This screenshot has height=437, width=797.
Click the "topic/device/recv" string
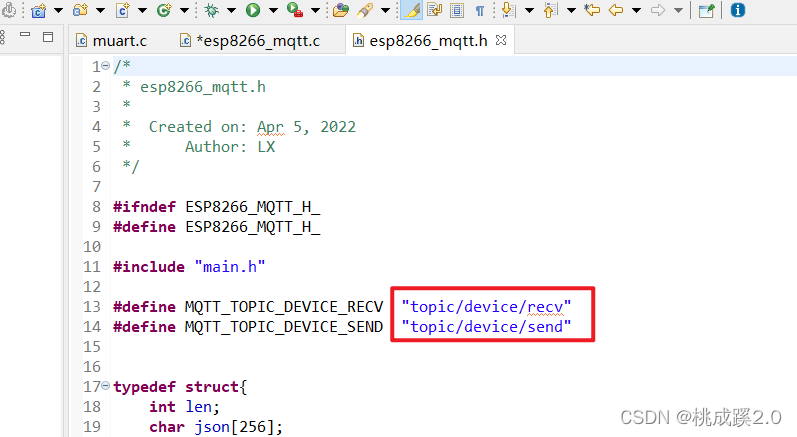486,307
